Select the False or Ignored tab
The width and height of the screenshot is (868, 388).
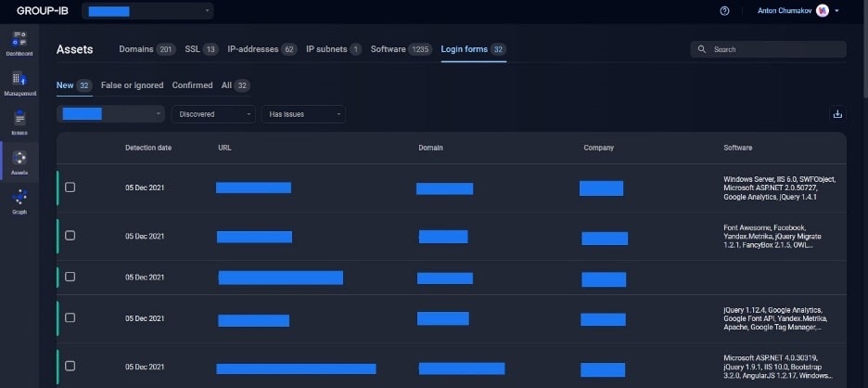pyautogui.click(x=132, y=85)
